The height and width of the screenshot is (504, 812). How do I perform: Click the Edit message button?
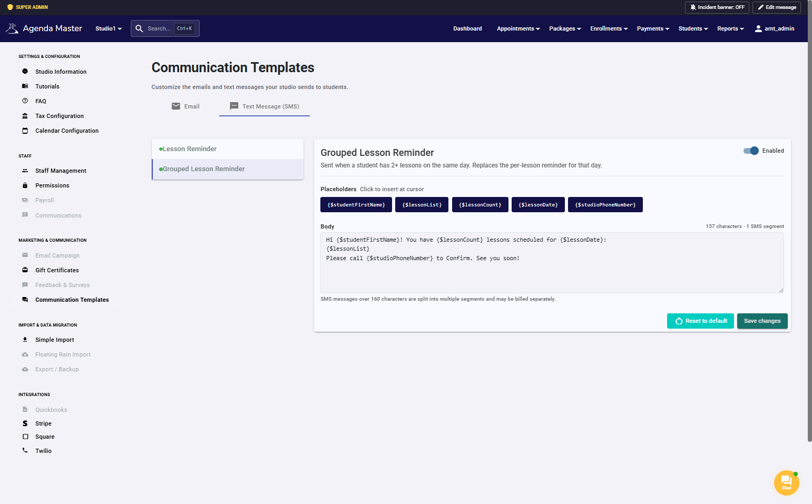coord(777,7)
